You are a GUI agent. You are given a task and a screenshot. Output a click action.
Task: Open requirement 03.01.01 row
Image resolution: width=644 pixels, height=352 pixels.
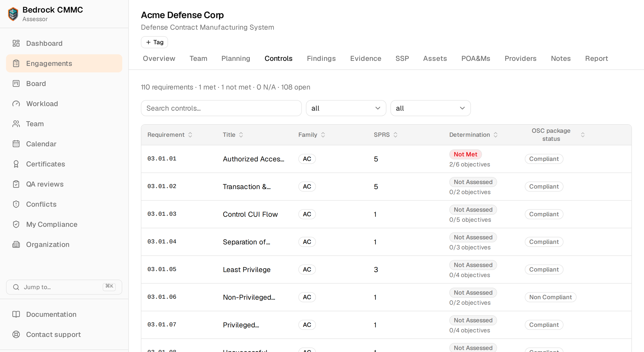click(386, 159)
